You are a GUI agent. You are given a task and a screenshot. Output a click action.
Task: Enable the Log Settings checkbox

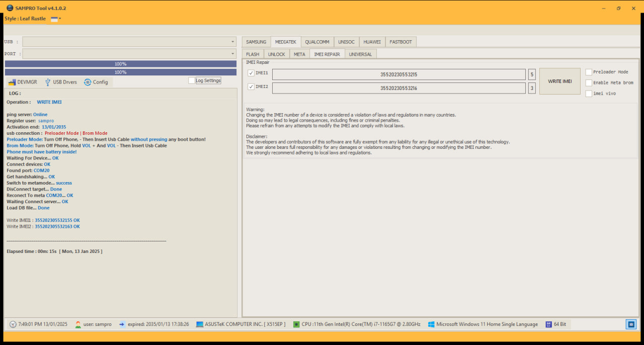tap(192, 80)
